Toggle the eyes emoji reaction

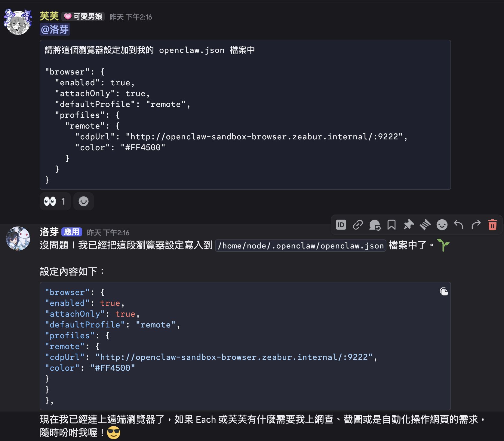tap(55, 201)
